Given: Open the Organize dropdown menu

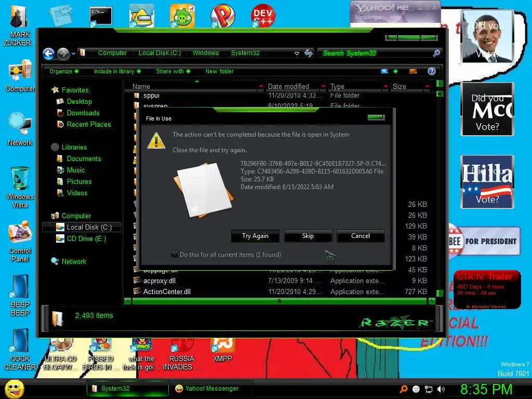Looking at the screenshot, I should tap(63, 71).
